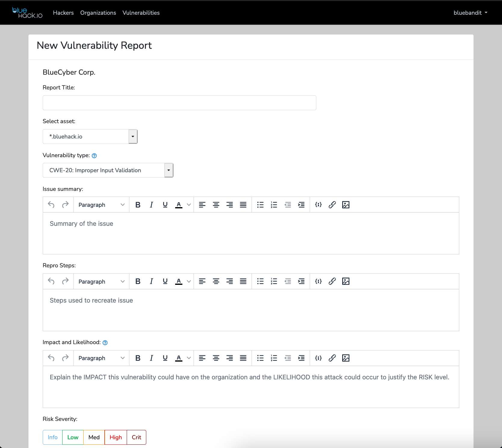This screenshot has width=502, height=448.
Task: Expand text color picker in Impact and Likelihood
Action: [189, 358]
